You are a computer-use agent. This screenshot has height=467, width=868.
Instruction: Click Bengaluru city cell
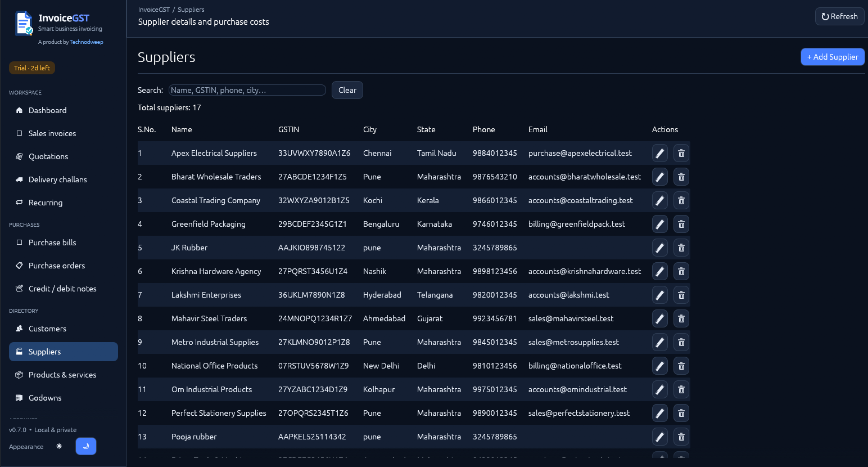381,224
